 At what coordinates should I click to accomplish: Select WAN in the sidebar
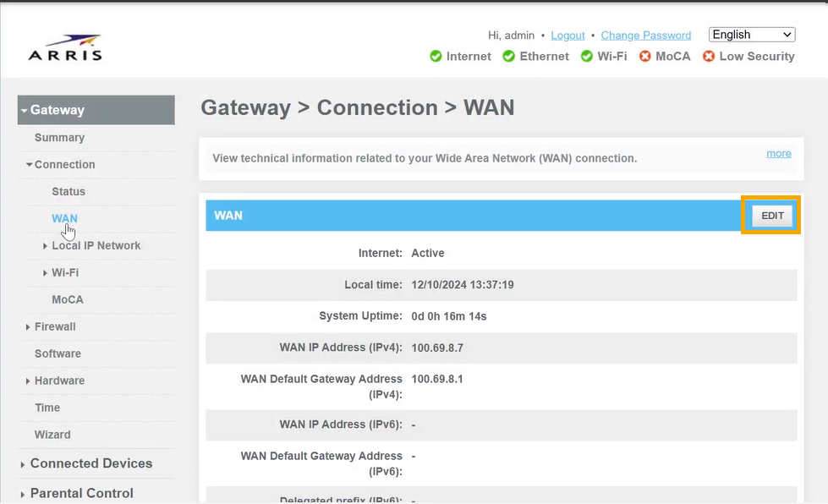(x=64, y=218)
